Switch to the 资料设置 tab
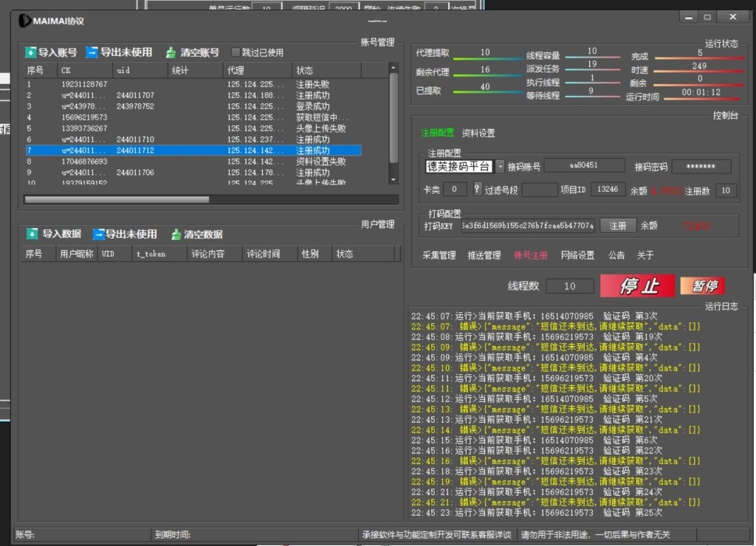Screen dimensions: 756x546 (478, 134)
